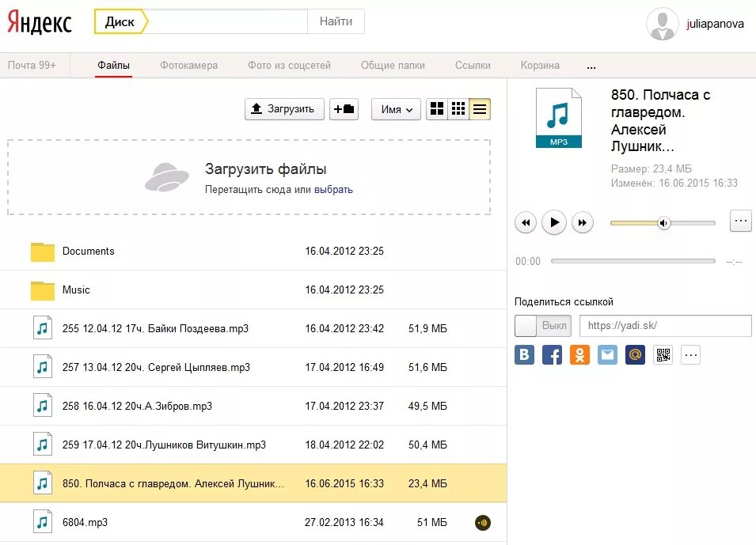Image resolution: width=756 pixels, height=545 pixels.
Task: Share link via Mail.ru @ icon
Action: pos(635,355)
